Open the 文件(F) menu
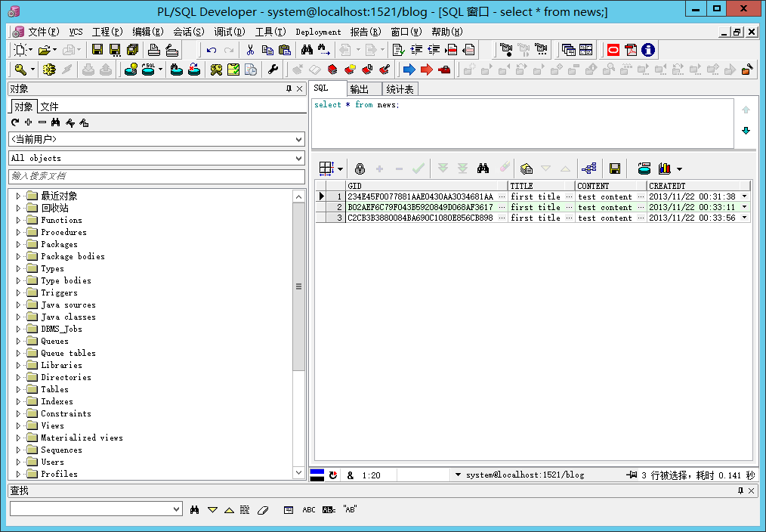Image resolution: width=766 pixels, height=532 pixels. point(44,32)
